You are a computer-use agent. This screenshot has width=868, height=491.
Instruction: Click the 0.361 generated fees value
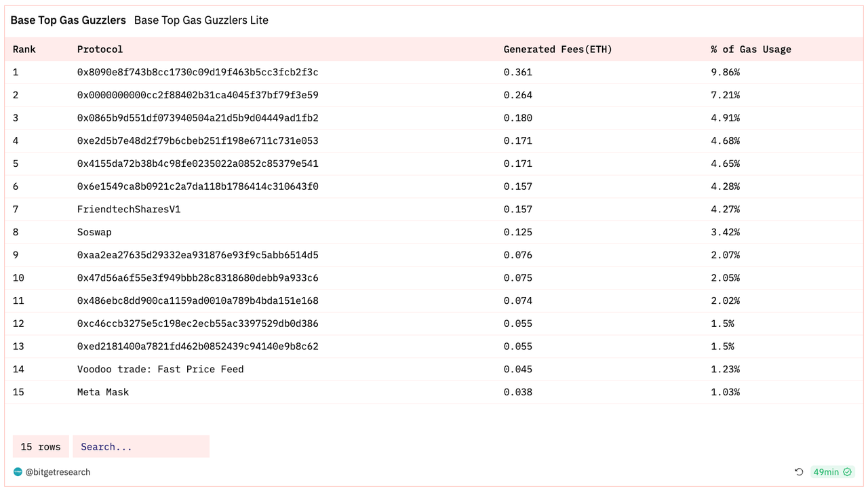click(518, 72)
